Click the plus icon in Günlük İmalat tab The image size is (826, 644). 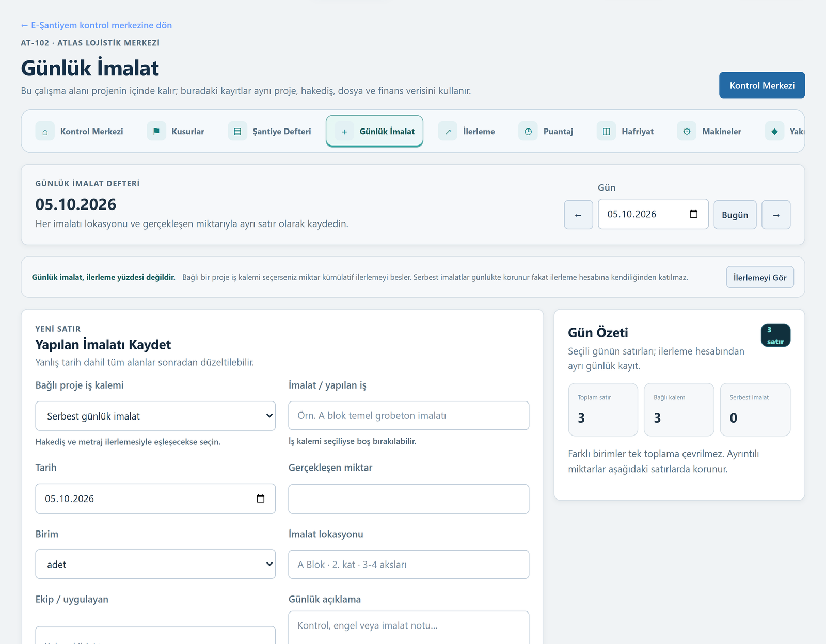pos(344,132)
